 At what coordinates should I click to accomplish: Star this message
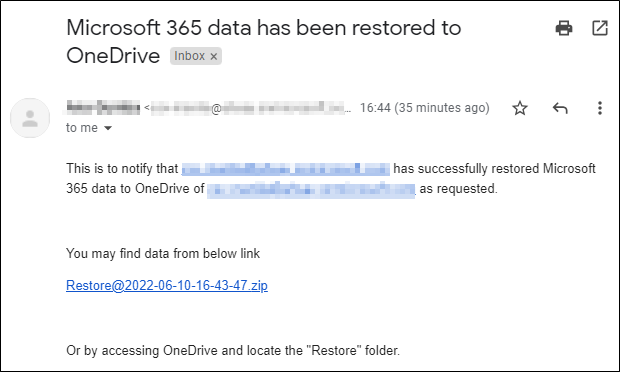(x=520, y=108)
